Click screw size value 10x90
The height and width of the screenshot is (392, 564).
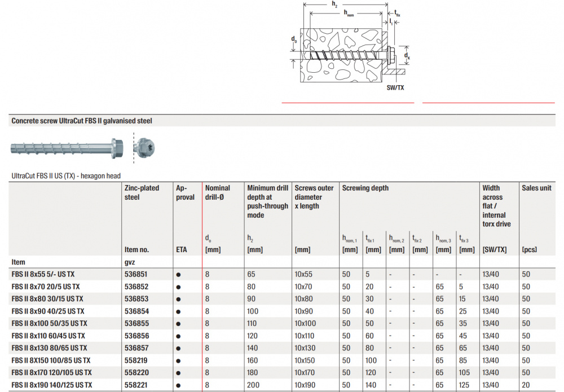click(x=305, y=311)
